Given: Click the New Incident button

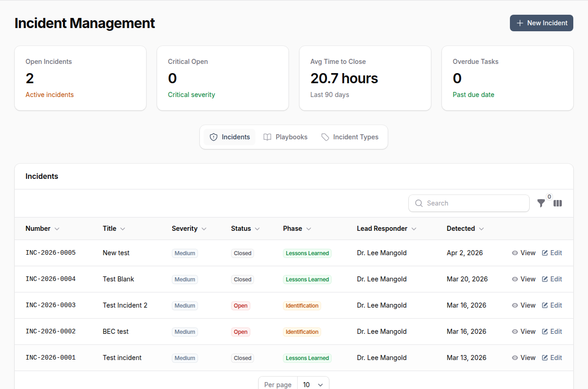Looking at the screenshot, I should [541, 23].
